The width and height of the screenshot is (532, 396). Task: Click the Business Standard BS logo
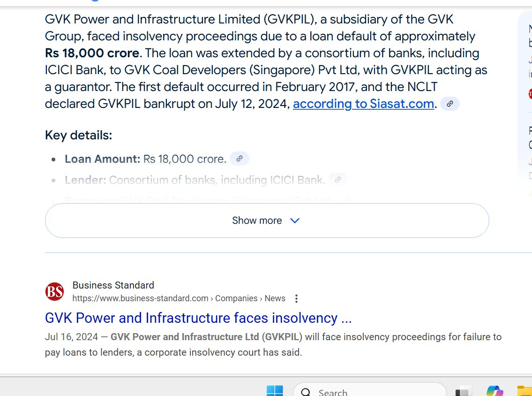55,291
